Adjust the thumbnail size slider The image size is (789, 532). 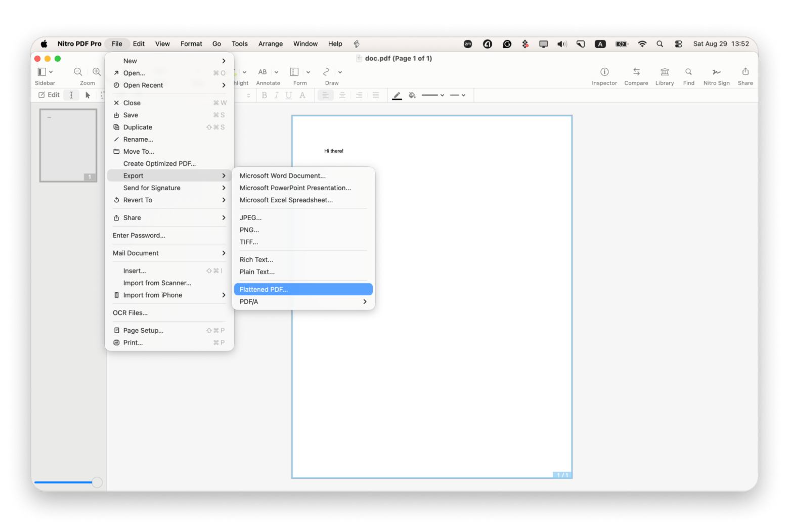(98, 482)
